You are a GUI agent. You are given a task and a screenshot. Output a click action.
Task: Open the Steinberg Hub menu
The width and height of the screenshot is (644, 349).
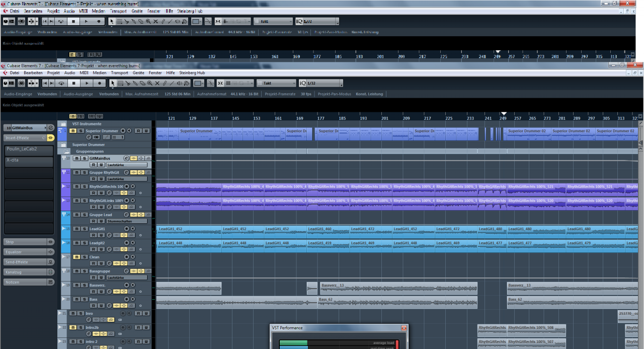click(x=192, y=73)
